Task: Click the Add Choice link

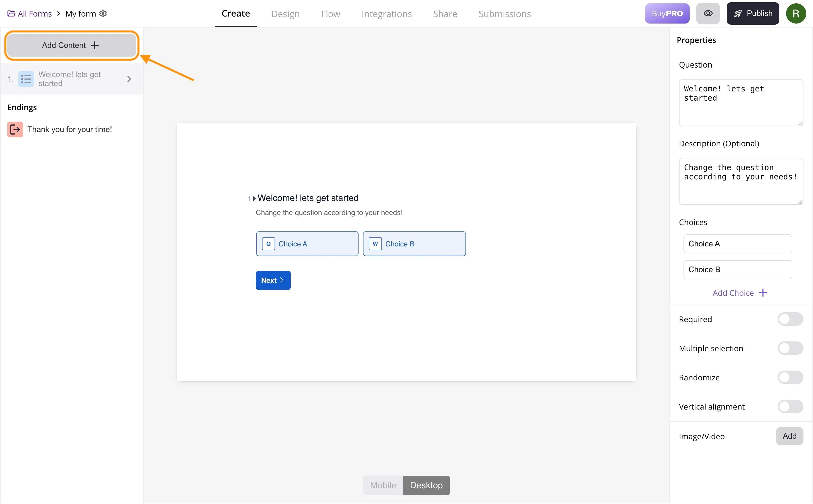Action: 740,293
